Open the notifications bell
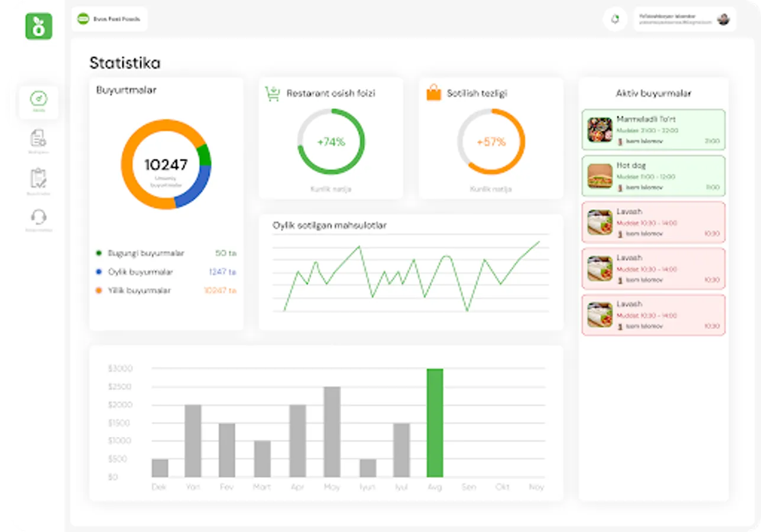Viewport: 761px width, 532px height. [615, 20]
